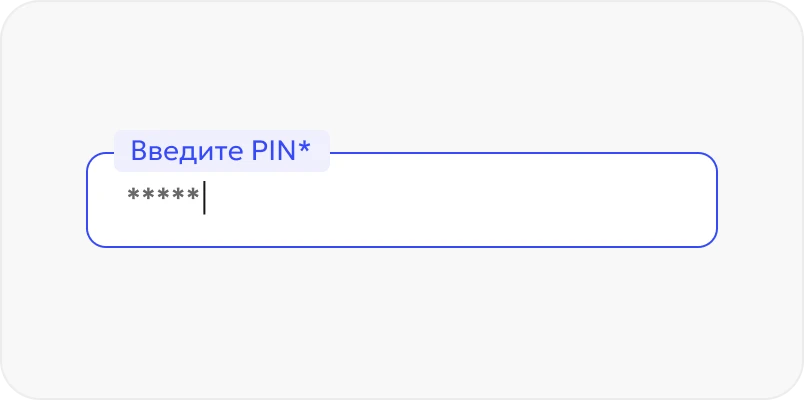The image size is (804, 400).
Task: Click the blinking text cursor in field
Action: [x=204, y=197]
